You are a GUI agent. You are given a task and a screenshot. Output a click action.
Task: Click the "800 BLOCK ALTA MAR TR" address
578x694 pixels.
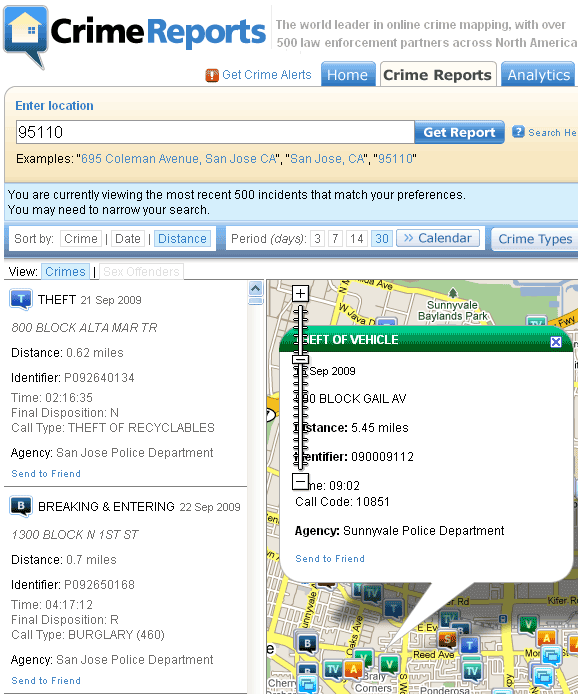pos(84,328)
